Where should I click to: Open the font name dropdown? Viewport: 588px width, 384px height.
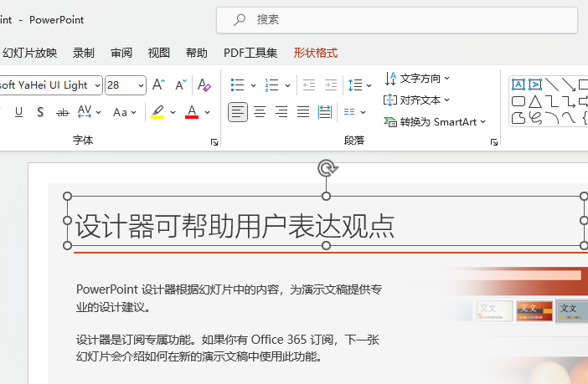coord(97,85)
